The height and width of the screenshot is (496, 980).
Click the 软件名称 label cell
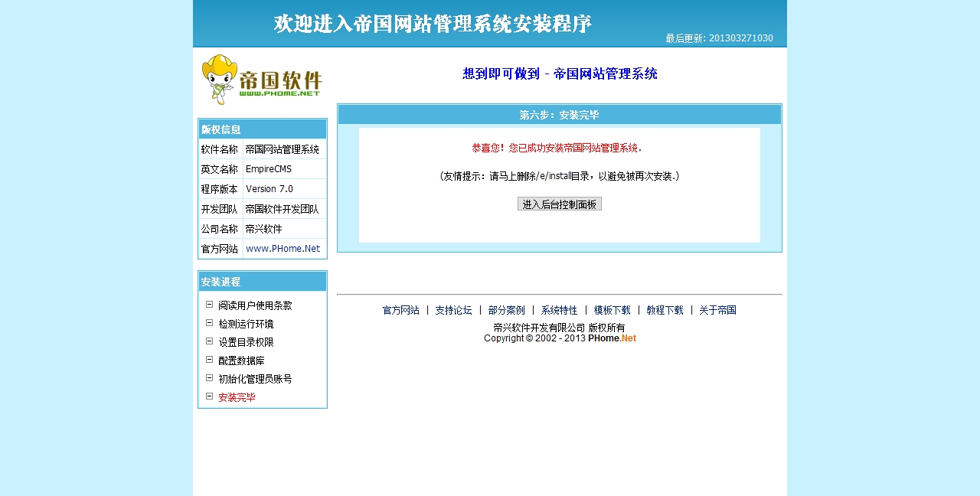click(220, 149)
